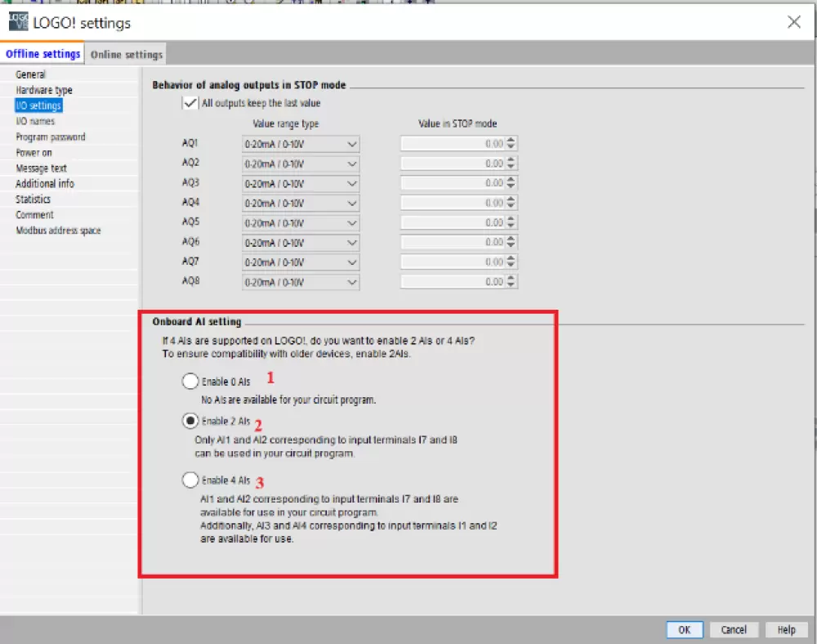Click the AQ1 STOP value spinner arrows

pos(511,143)
